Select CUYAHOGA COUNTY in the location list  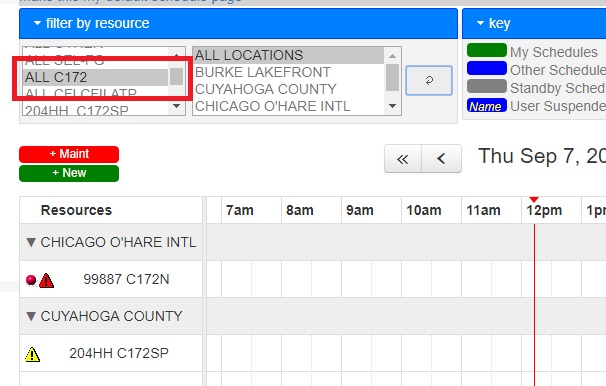coord(288,89)
